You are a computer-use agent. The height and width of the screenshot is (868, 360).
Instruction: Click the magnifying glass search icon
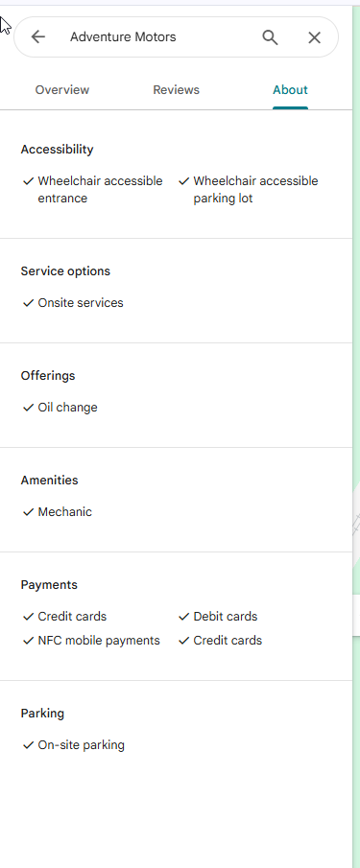tap(270, 37)
